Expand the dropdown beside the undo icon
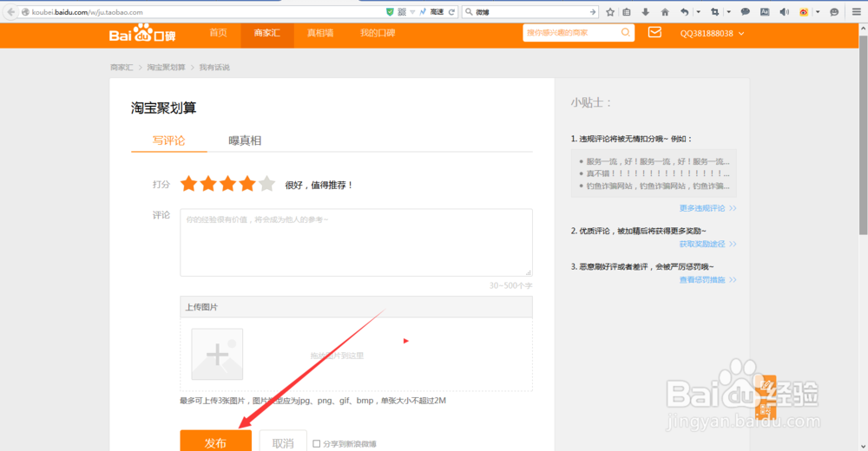868x451 pixels. [698, 11]
